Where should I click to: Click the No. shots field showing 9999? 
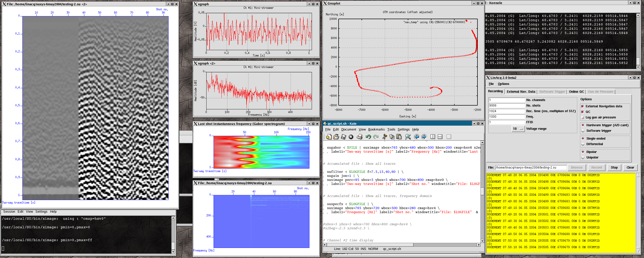click(x=507, y=106)
